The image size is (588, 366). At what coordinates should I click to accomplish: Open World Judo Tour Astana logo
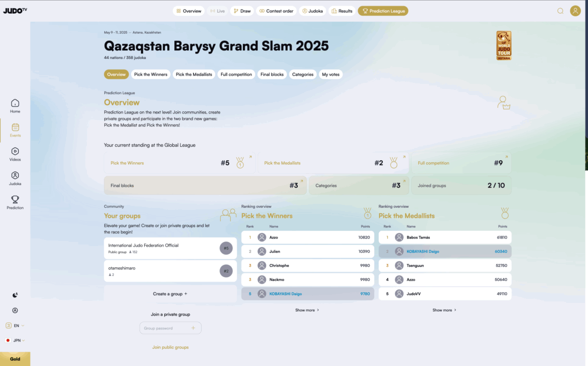point(504,45)
